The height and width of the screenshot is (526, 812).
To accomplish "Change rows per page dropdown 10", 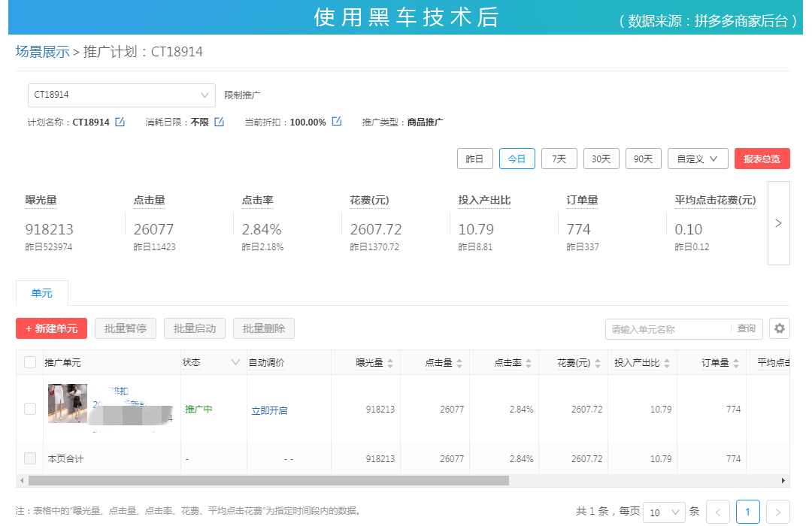I will tap(664, 512).
